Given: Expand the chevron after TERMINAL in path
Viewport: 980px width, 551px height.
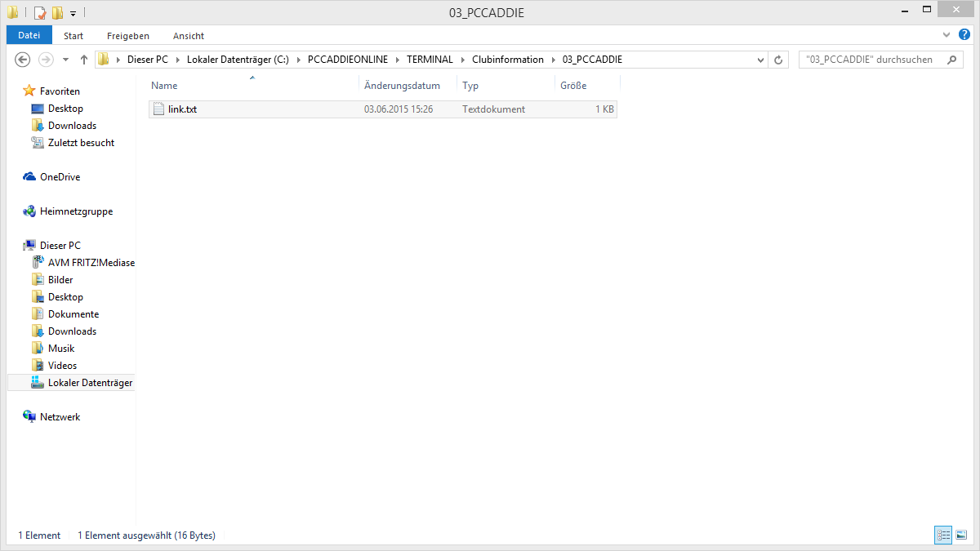Looking at the screenshot, I should click(x=462, y=60).
